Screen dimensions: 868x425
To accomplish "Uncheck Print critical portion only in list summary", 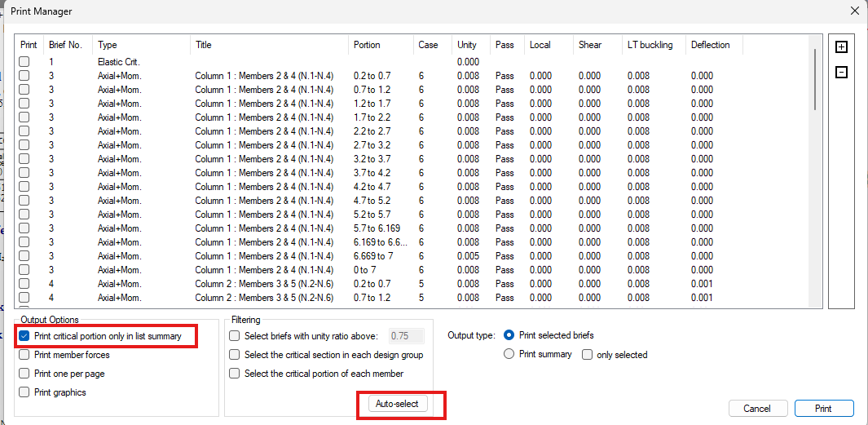I will 24,335.
